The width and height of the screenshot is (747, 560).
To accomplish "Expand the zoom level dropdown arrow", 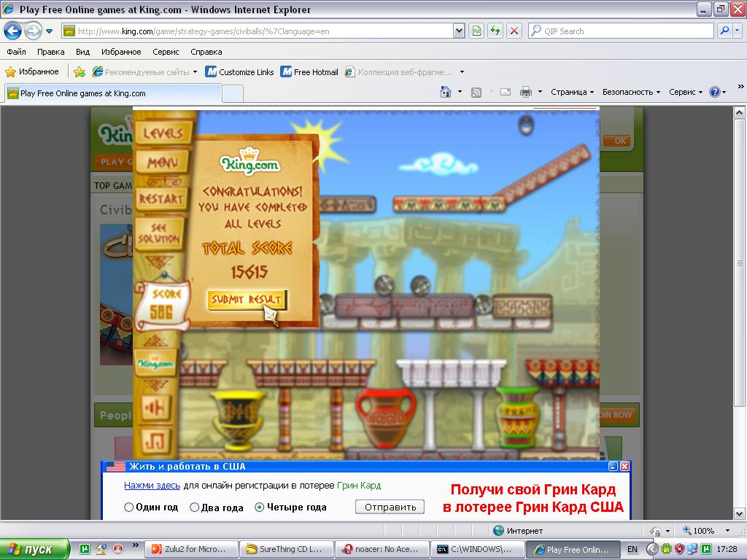I will [727, 531].
